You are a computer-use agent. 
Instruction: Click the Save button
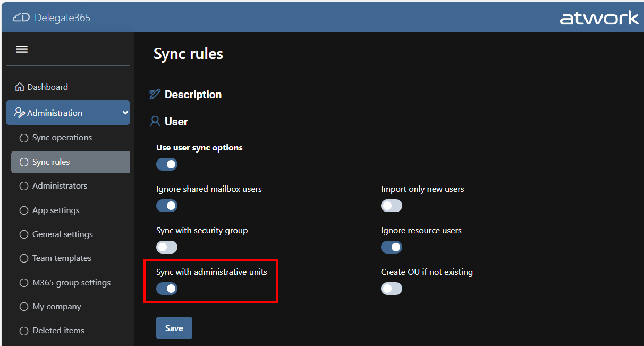tap(174, 327)
